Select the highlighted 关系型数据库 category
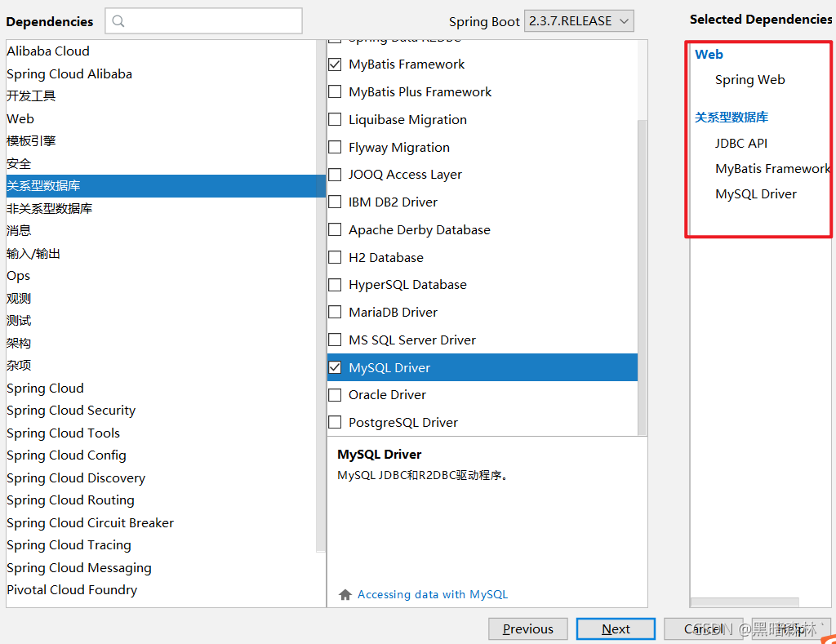Image resolution: width=836 pixels, height=644 pixels. [x=166, y=185]
